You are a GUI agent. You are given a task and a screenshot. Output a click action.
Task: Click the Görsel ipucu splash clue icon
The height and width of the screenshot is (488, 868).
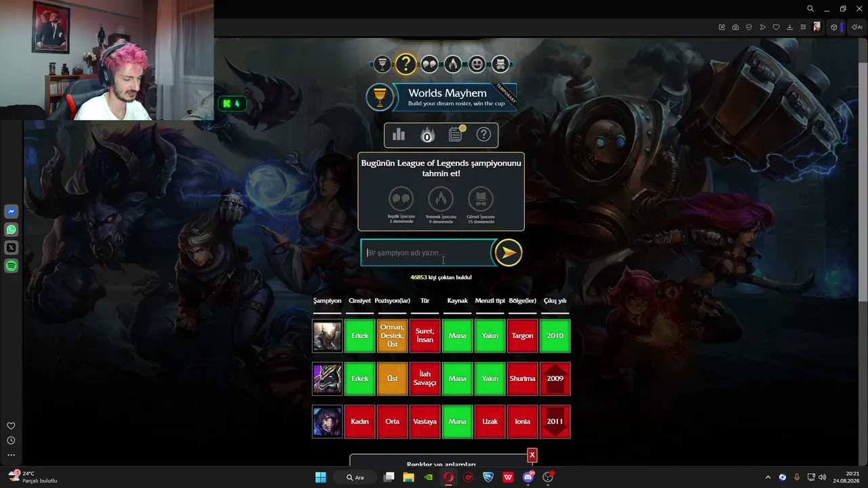click(x=481, y=199)
